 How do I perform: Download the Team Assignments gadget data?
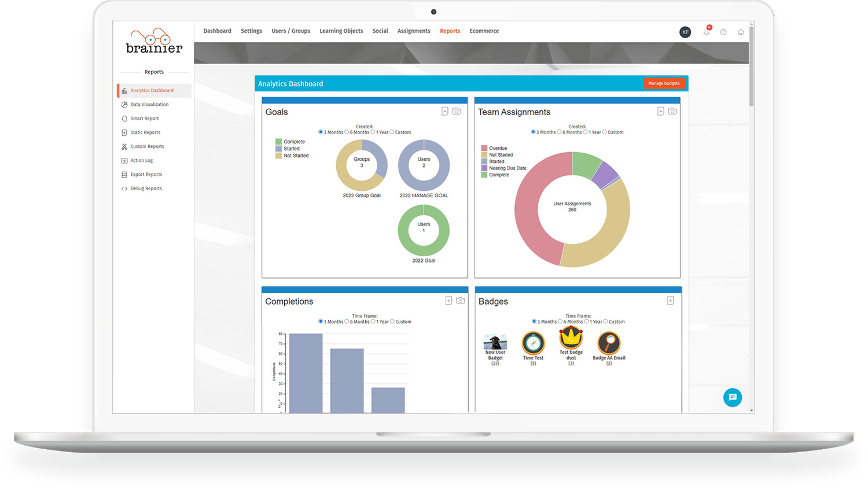(x=660, y=111)
